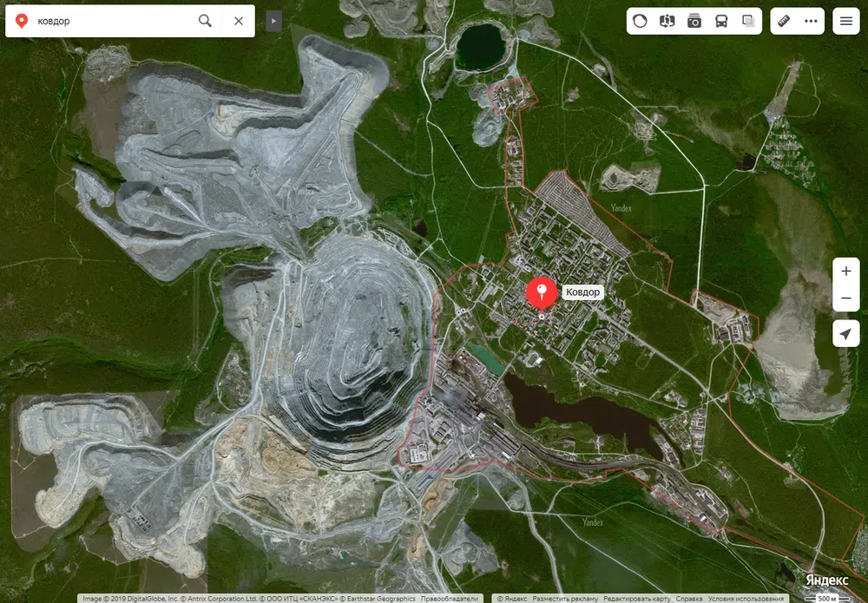Open the 'Правообладатели' link
Viewport: 868px width, 603px height.
[x=450, y=598]
